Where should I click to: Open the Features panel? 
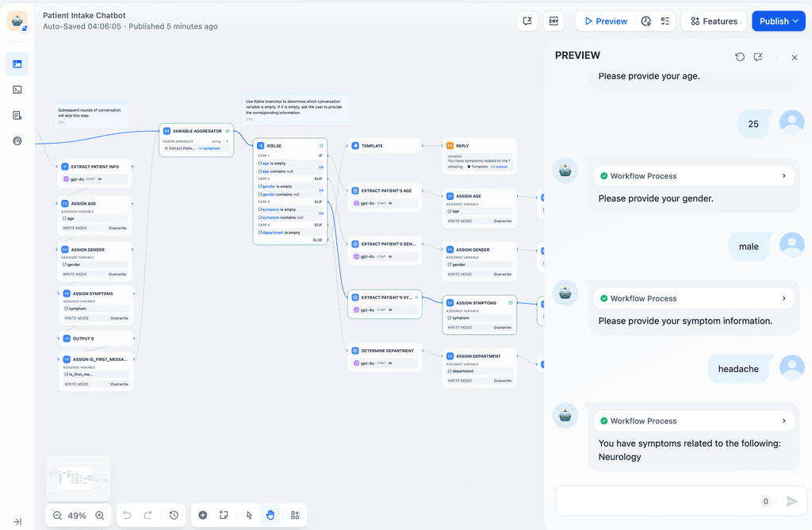[714, 21]
